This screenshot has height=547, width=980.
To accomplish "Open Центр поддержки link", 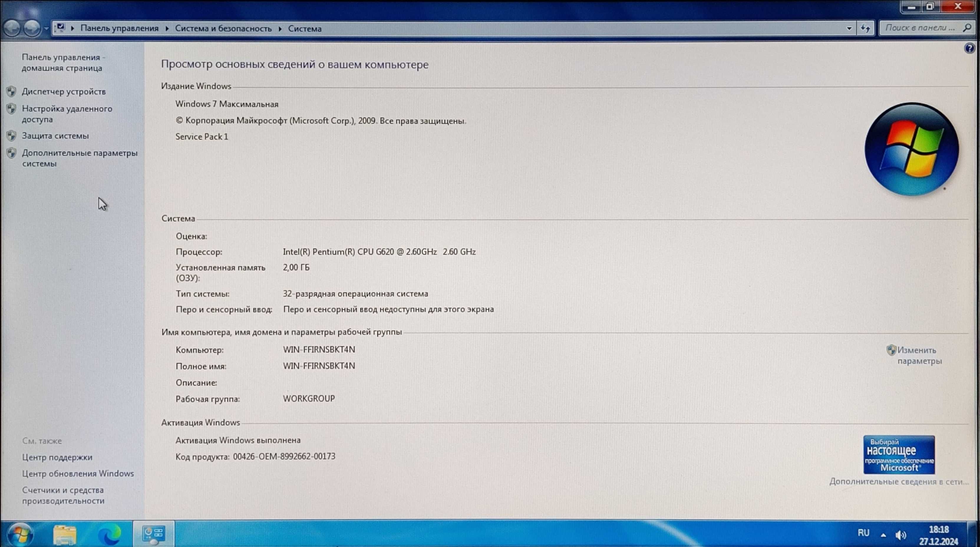I will click(x=57, y=457).
